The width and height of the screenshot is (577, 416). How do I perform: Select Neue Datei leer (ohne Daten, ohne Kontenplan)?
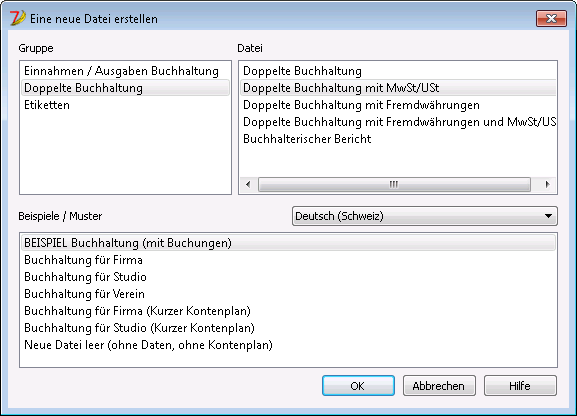click(288, 345)
